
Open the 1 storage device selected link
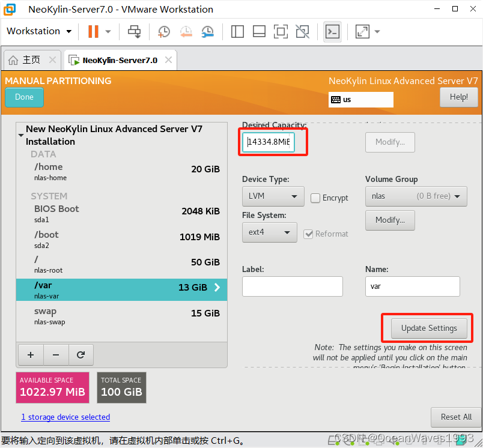point(65,417)
